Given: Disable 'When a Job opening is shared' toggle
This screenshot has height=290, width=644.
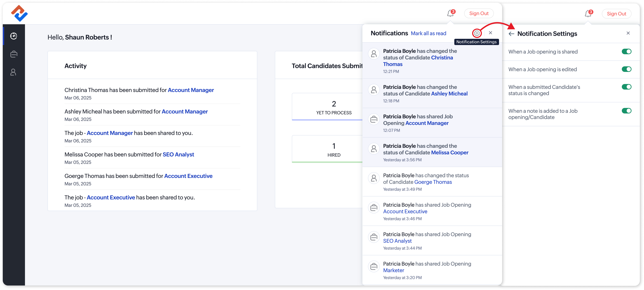Looking at the screenshot, I should 626,52.
